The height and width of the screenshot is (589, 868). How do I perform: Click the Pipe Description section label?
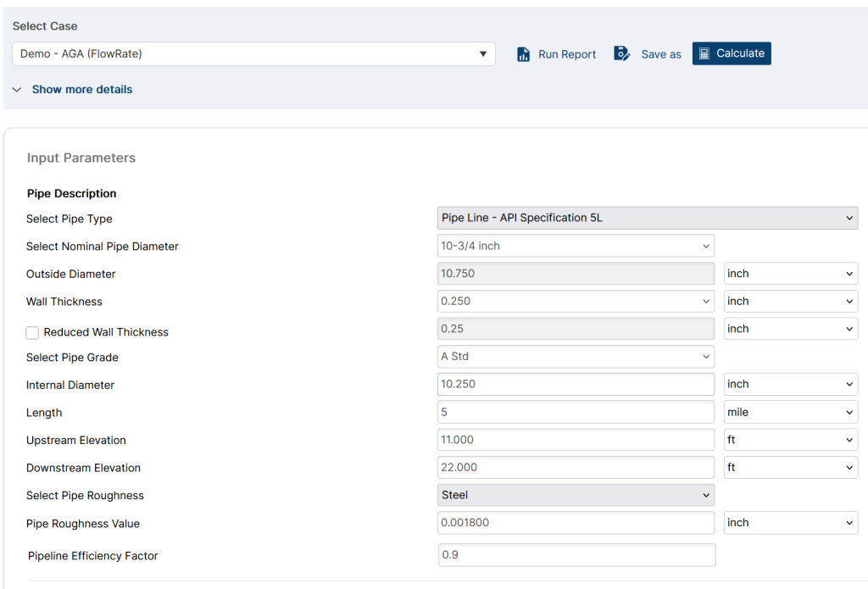point(71,193)
